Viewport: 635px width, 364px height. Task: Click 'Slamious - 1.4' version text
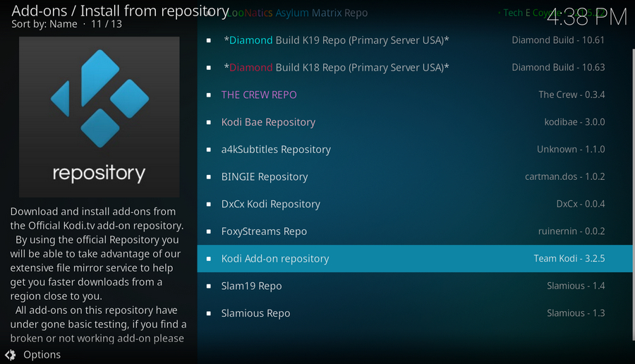pos(576,286)
